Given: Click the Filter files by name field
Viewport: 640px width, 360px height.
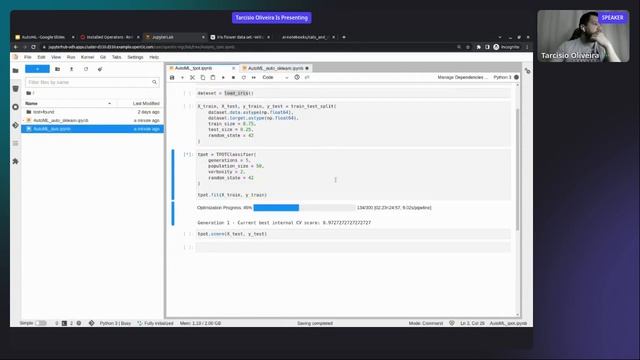Looking at the screenshot, I should tap(92, 82).
